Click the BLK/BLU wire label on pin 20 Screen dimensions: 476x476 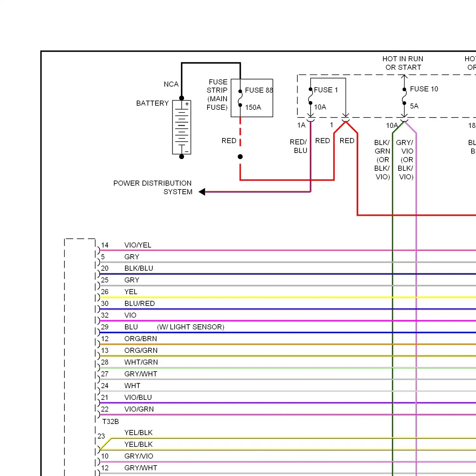tap(139, 268)
